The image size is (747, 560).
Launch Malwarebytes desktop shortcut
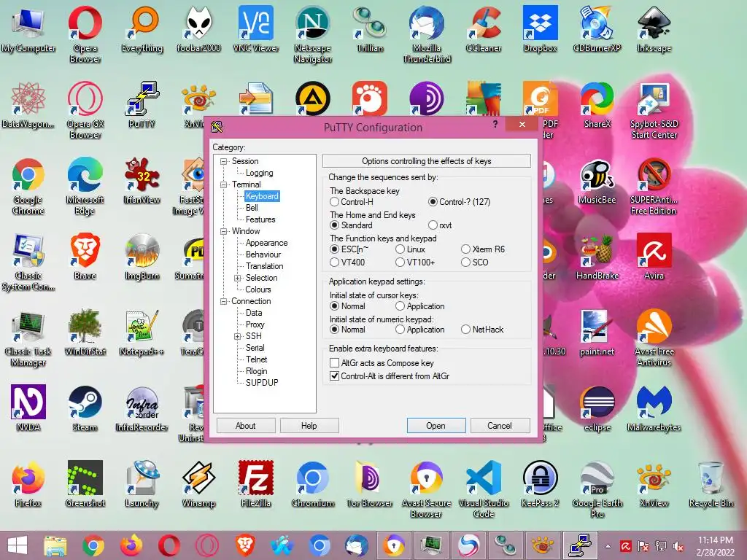[x=654, y=408]
